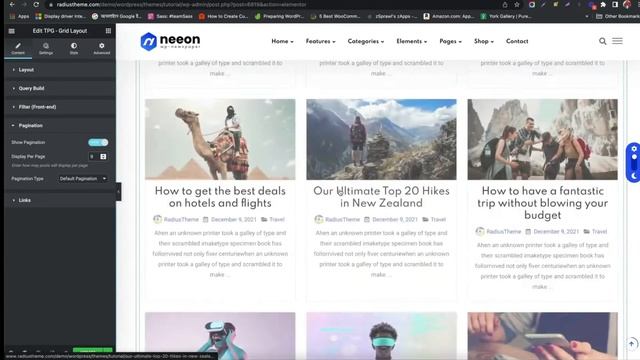Click Travel category under Hikes post
The image size is (640, 360).
[x=438, y=220]
